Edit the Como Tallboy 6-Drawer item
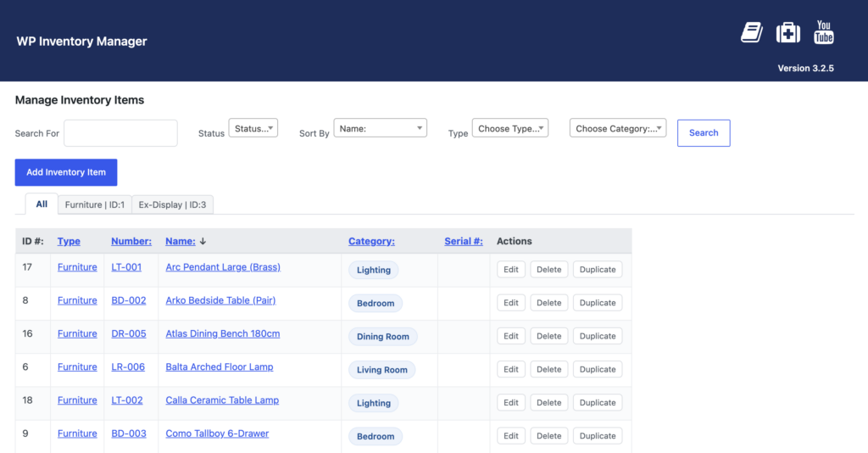 [x=511, y=436]
